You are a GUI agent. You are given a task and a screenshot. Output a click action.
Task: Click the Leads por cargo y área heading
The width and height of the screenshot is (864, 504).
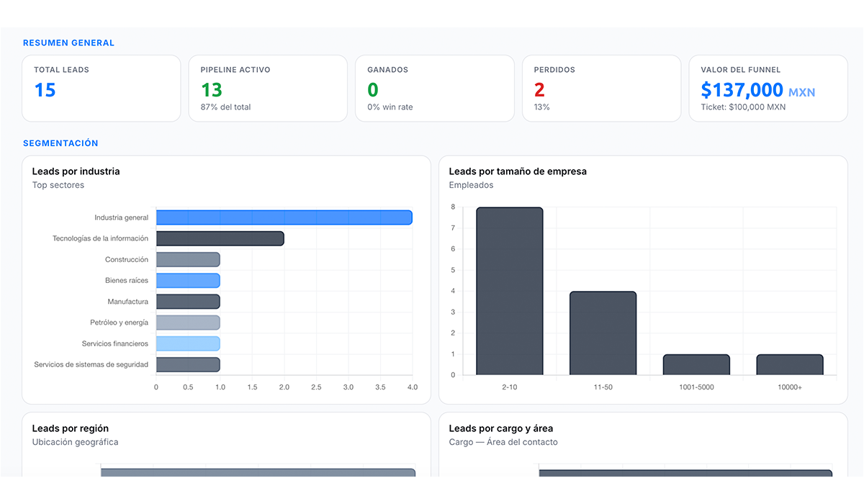tap(501, 428)
